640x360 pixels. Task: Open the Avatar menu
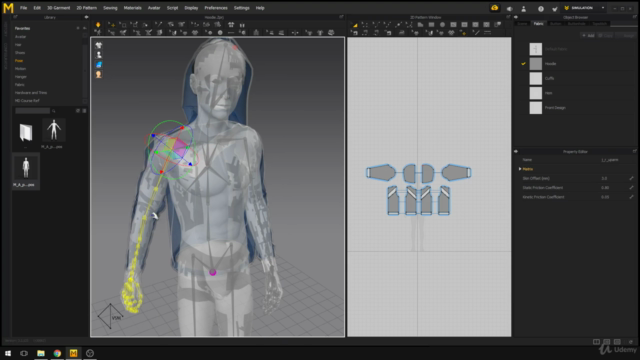[x=154, y=8]
